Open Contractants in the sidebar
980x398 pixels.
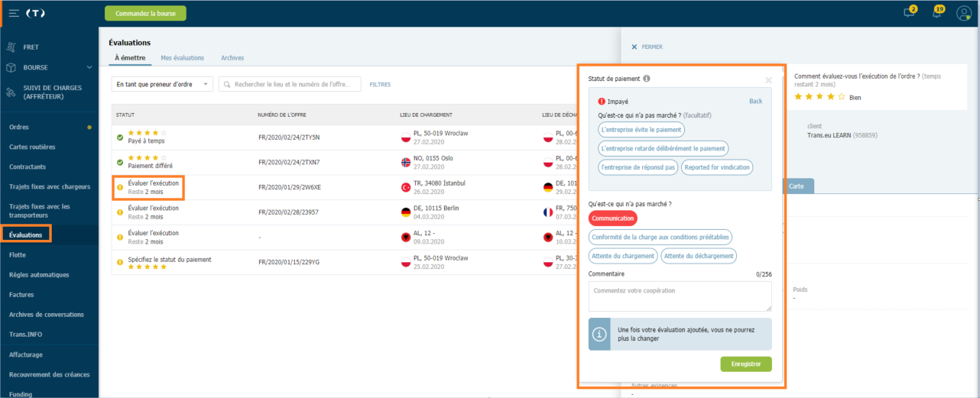pos(28,167)
